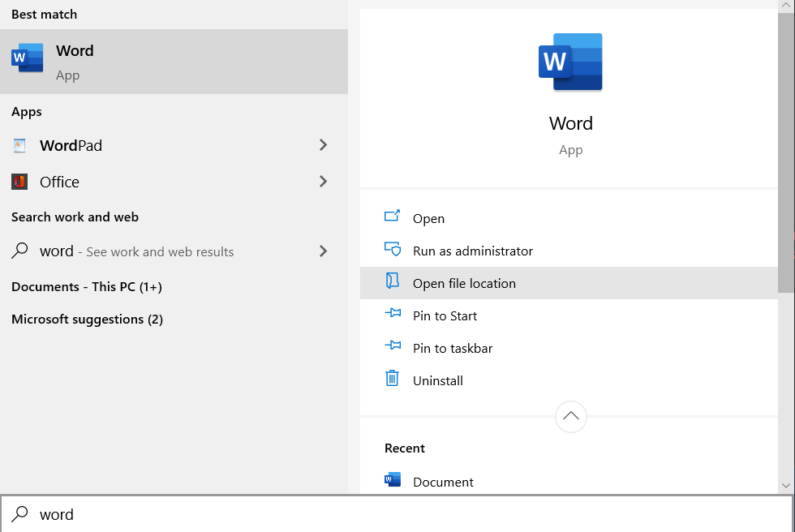Image resolution: width=795 pixels, height=532 pixels.
Task: Click the Pin to Start pin icon
Action: (x=393, y=313)
